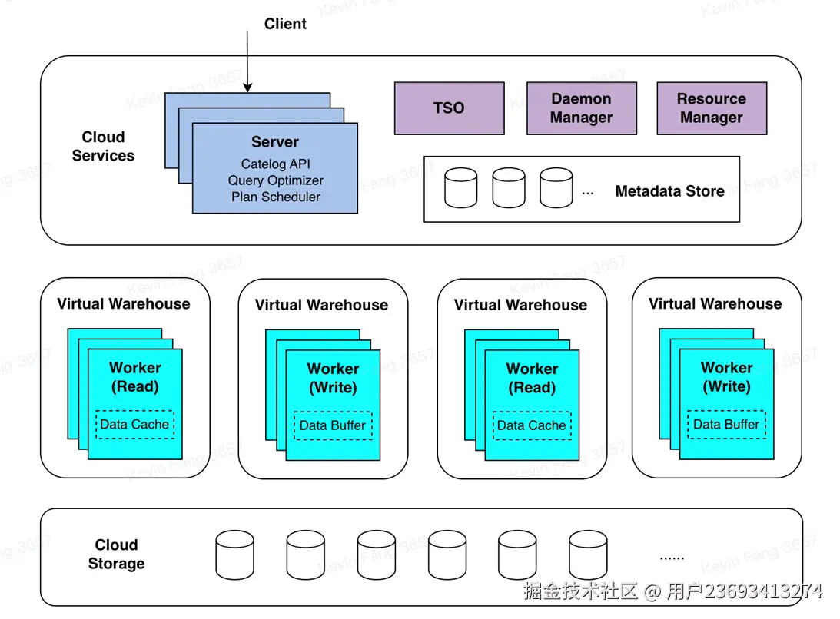Select the first Cloud Storage cylinder
The width and height of the screenshot is (840, 619).
click(235, 554)
